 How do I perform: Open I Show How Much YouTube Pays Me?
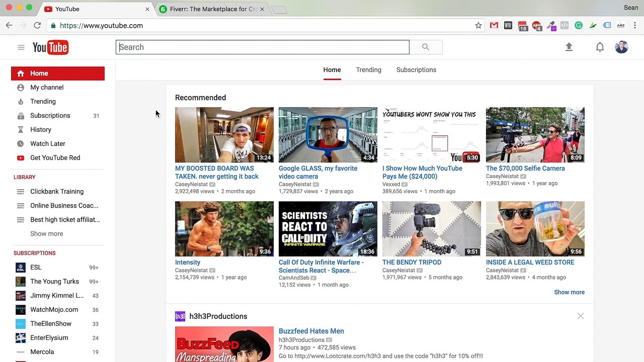click(422, 172)
